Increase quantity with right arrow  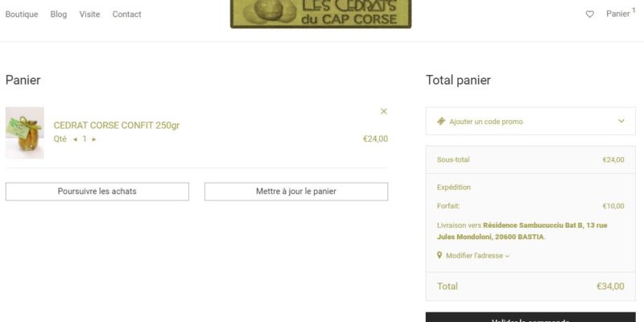(x=94, y=139)
